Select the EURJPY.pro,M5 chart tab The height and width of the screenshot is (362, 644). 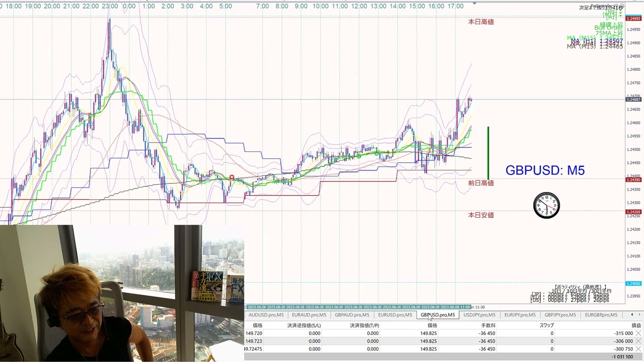tap(520, 315)
